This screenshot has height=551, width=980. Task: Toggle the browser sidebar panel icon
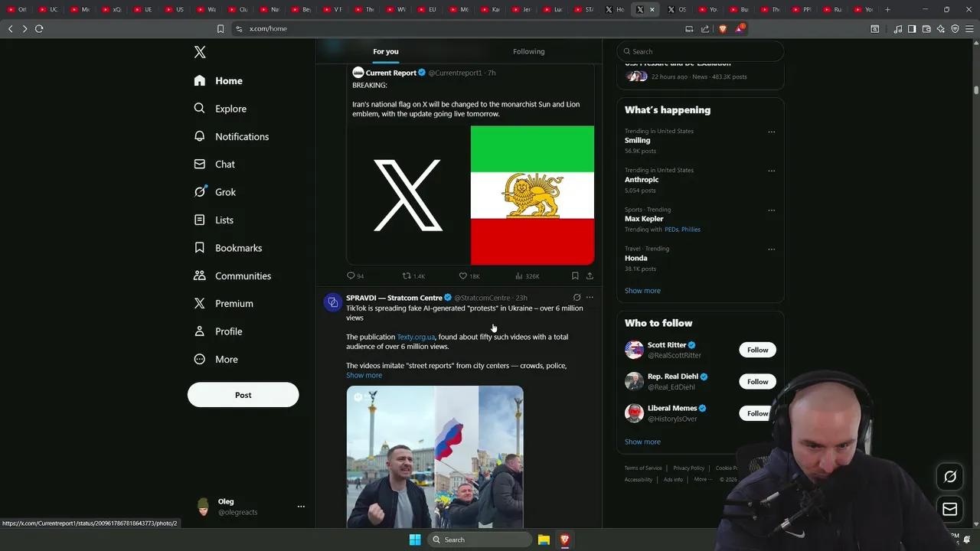[912, 29]
